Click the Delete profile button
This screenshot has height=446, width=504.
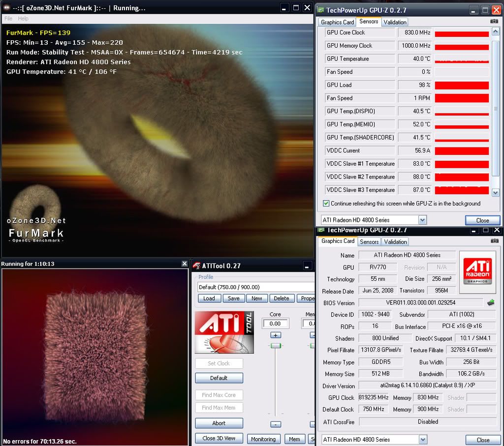282,298
